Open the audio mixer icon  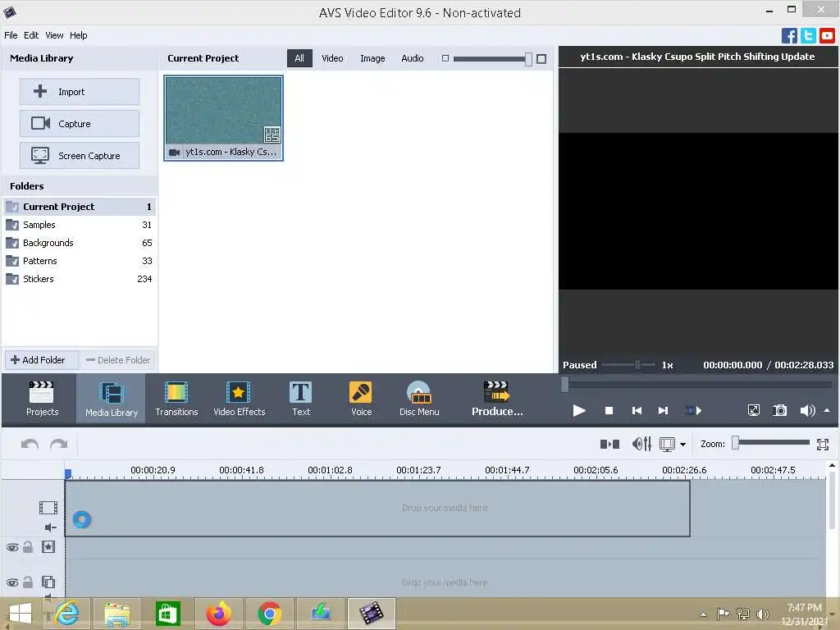pos(641,444)
